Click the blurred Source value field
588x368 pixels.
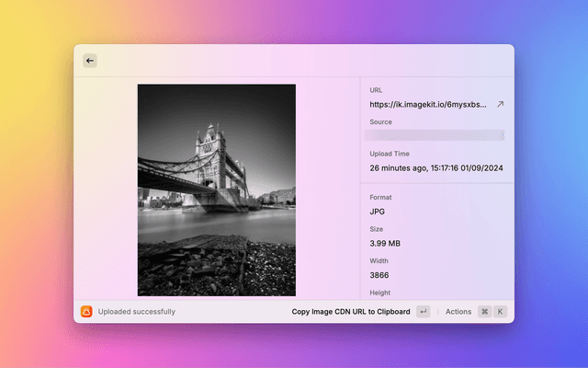click(x=435, y=135)
